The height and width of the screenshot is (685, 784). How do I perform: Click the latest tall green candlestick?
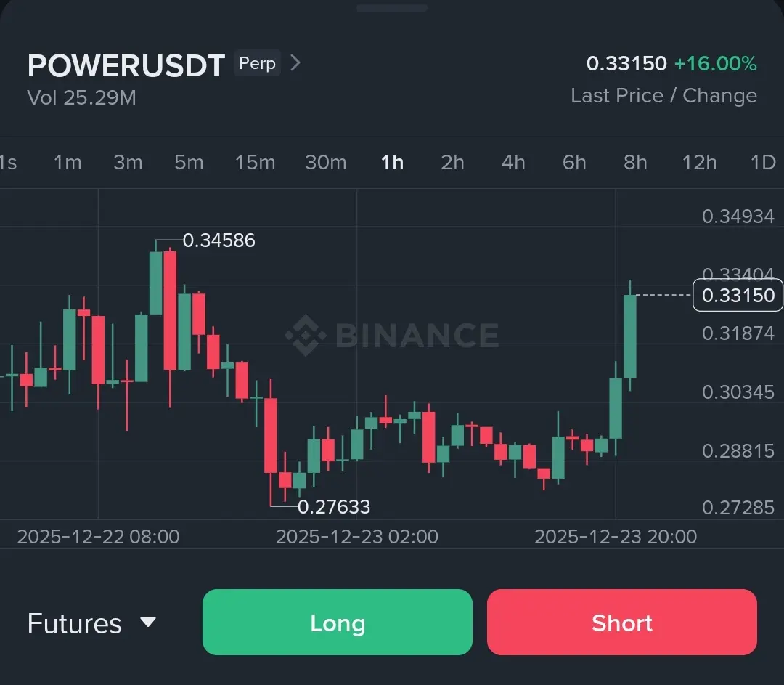coord(630,336)
